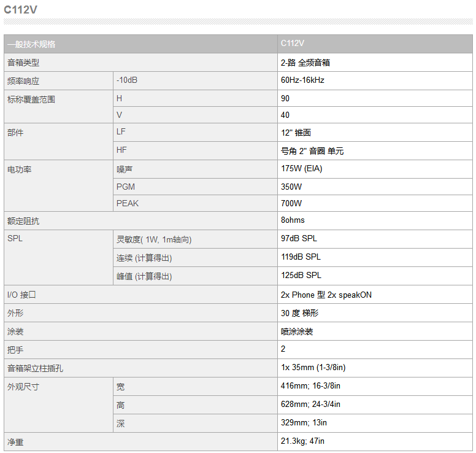Click the '峰值 (计算得出)' sub-label

point(144,276)
